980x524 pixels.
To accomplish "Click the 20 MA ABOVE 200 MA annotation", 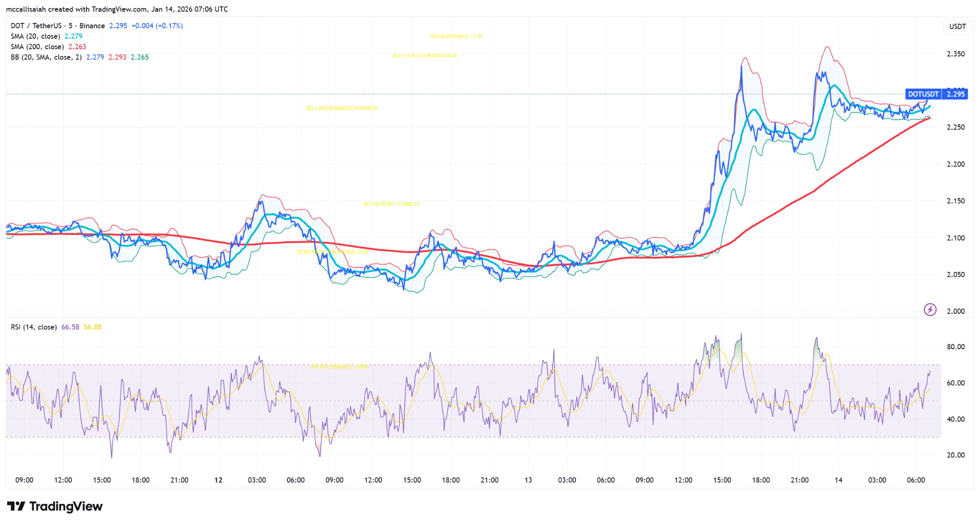I will 332,252.
